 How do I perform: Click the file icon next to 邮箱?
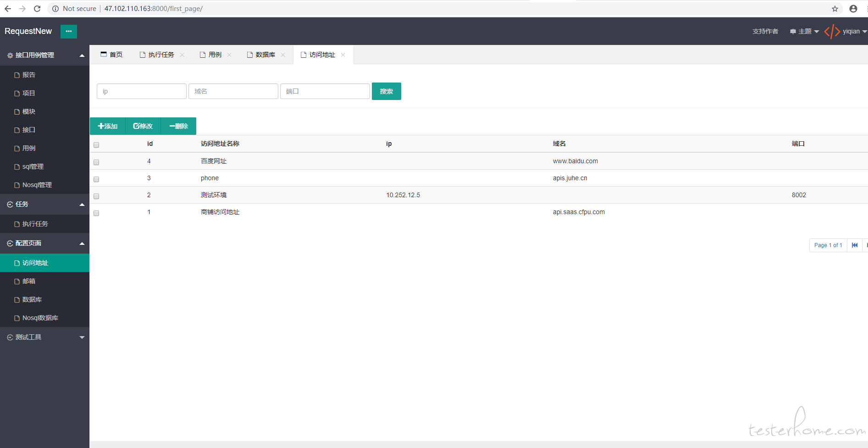pos(17,282)
